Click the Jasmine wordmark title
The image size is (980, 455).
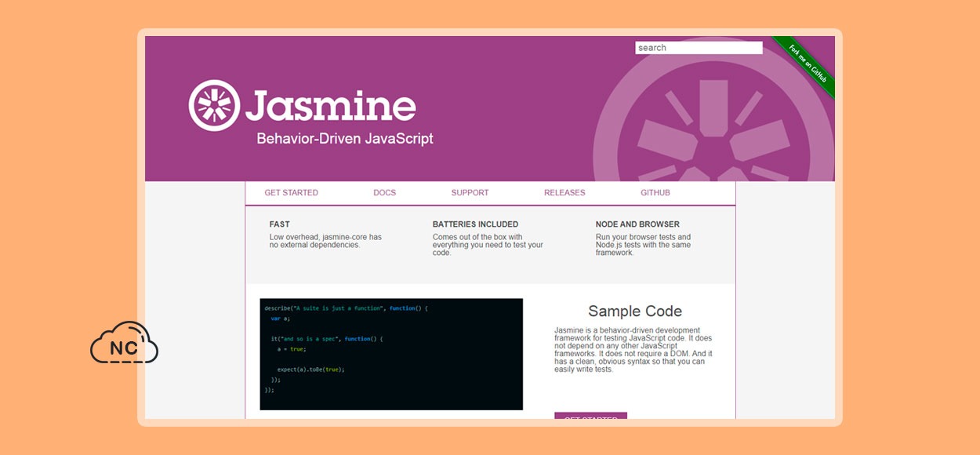(330, 106)
